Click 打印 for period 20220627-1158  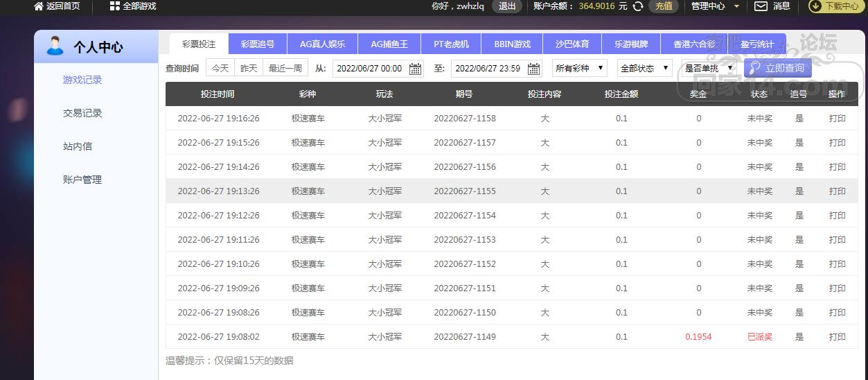click(838, 119)
